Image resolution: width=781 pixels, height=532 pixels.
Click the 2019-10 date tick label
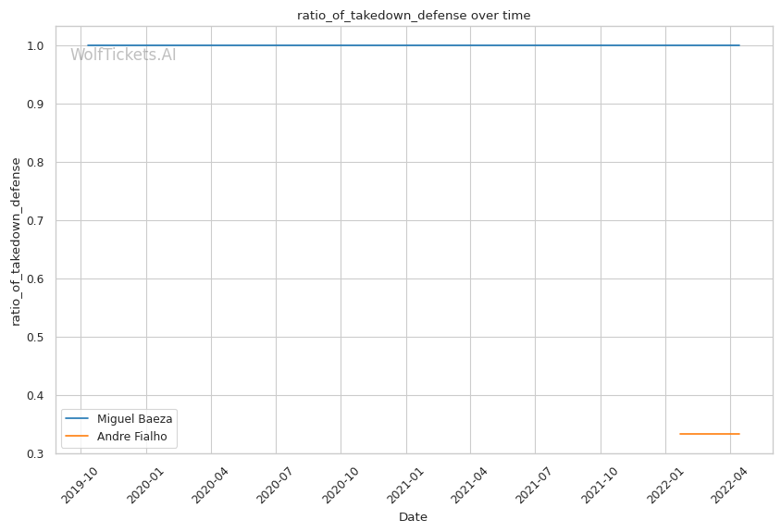[81, 483]
